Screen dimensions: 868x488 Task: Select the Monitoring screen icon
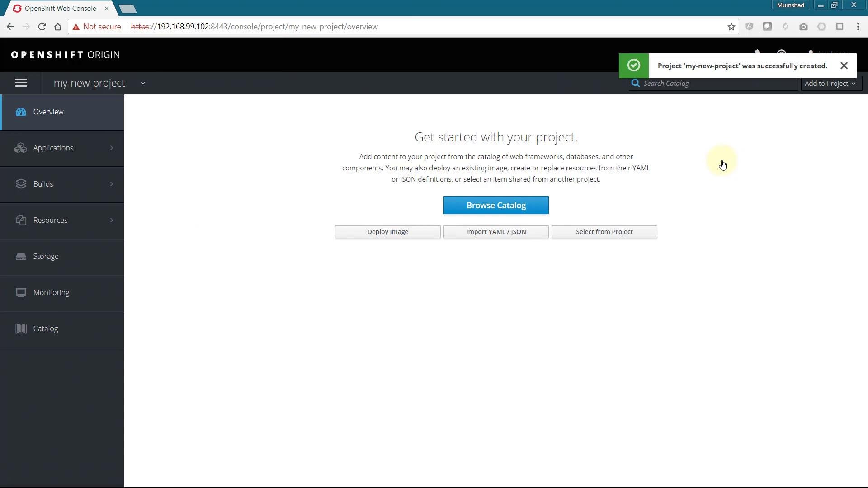pyautogui.click(x=21, y=292)
